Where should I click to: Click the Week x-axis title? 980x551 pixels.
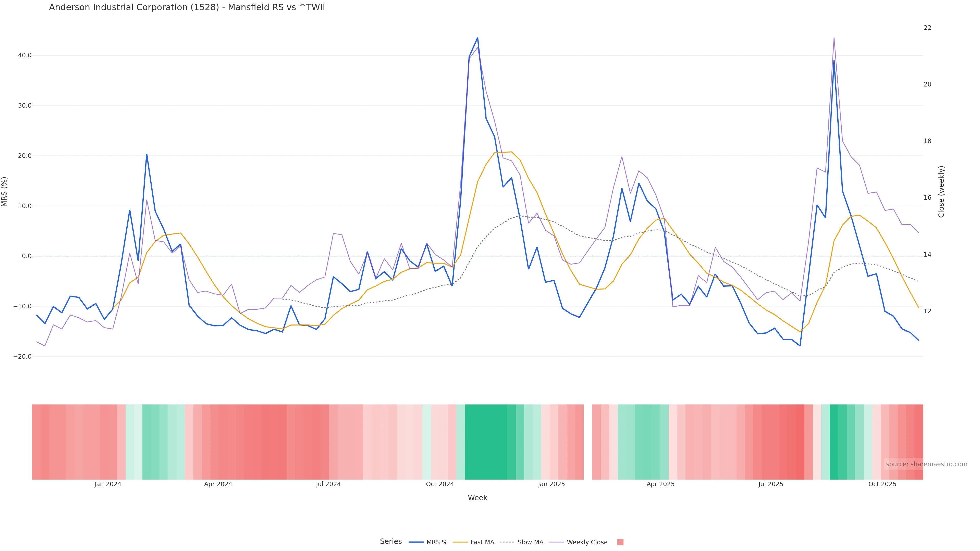477,498
